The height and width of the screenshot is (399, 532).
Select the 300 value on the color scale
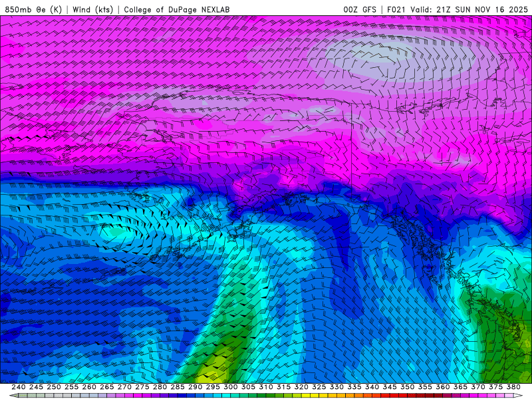[x=230, y=387]
